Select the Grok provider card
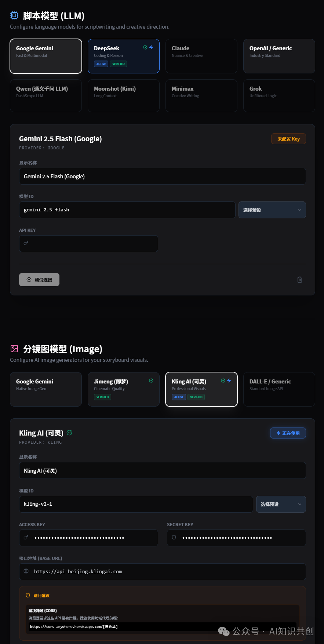 pyautogui.click(x=279, y=96)
